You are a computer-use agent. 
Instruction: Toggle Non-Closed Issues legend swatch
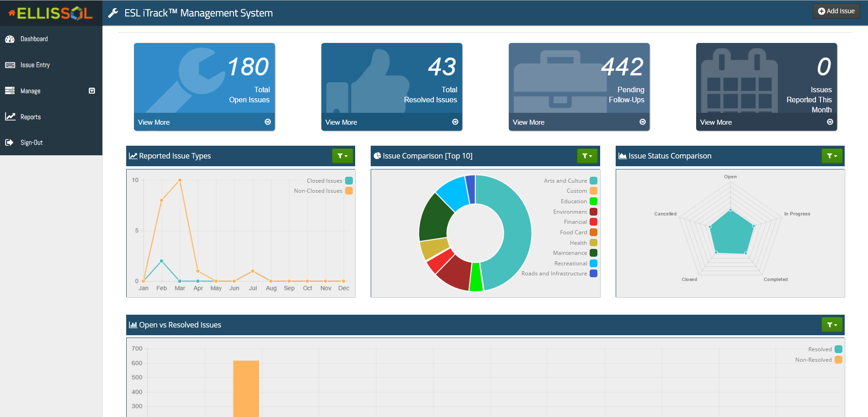point(349,191)
